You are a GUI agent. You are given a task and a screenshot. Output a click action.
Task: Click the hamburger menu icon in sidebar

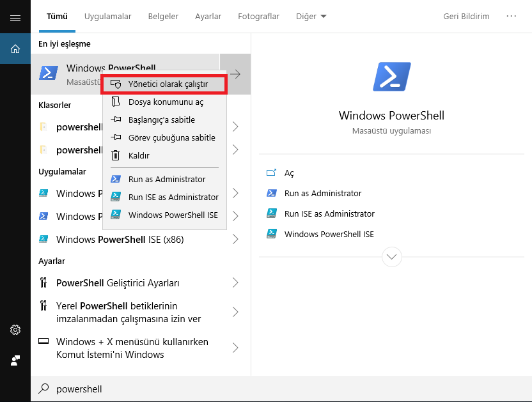click(x=15, y=17)
